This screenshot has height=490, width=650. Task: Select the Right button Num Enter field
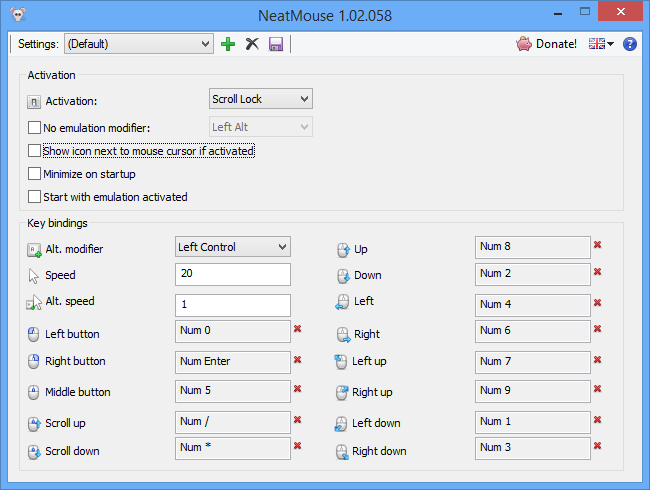point(233,362)
